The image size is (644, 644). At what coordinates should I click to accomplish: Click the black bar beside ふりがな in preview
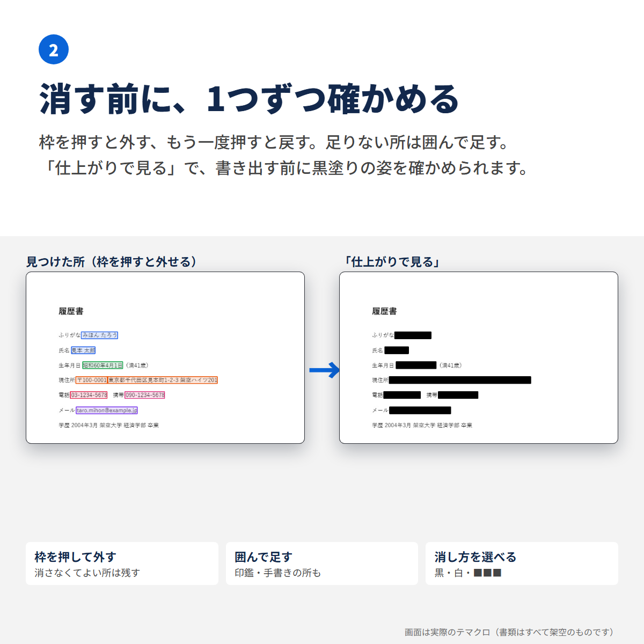[x=413, y=335]
